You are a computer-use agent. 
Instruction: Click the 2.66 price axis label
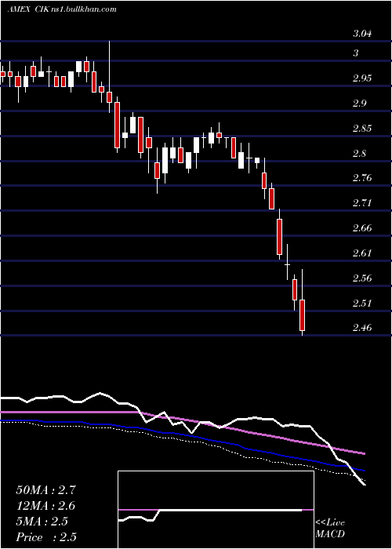point(362,228)
